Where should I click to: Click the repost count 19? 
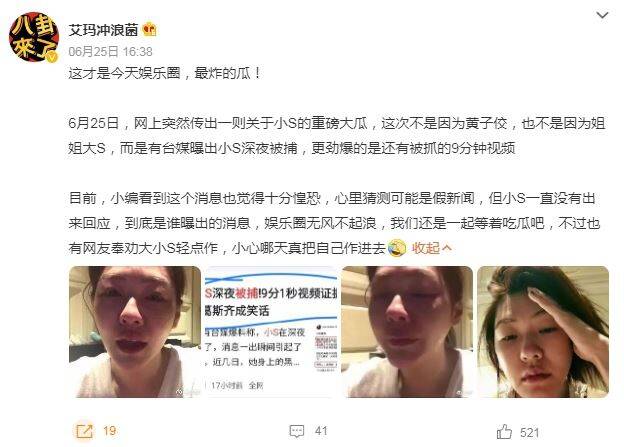pos(109,431)
